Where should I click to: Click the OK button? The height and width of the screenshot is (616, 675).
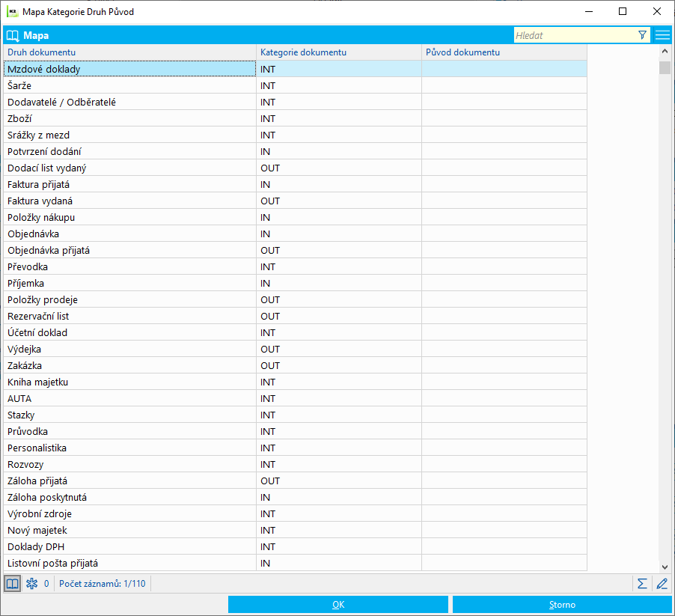coord(338,604)
